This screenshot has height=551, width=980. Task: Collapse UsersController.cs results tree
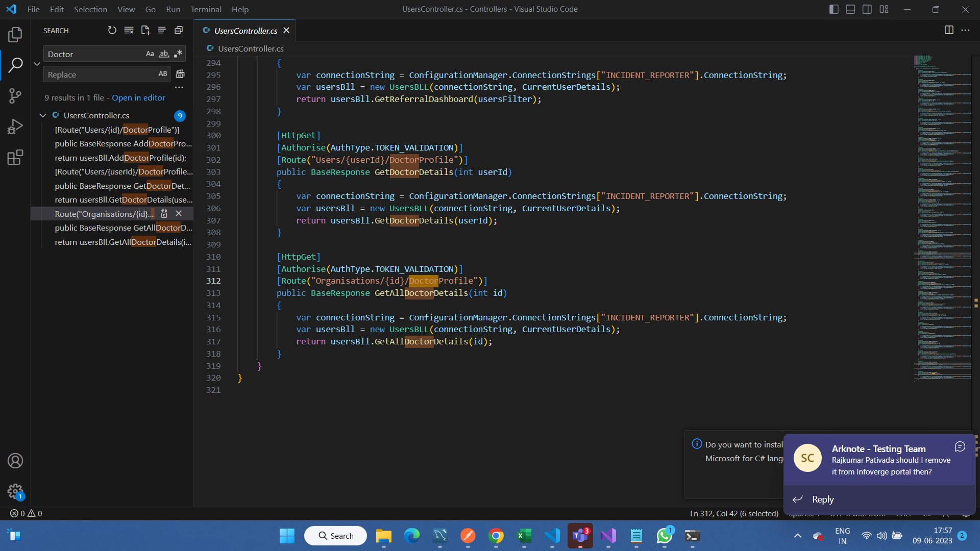pyautogui.click(x=43, y=116)
